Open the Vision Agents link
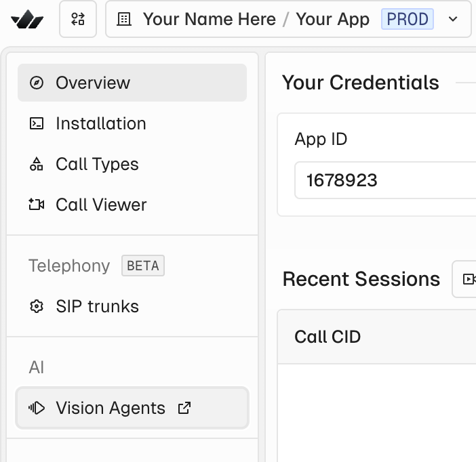 [132, 408]
